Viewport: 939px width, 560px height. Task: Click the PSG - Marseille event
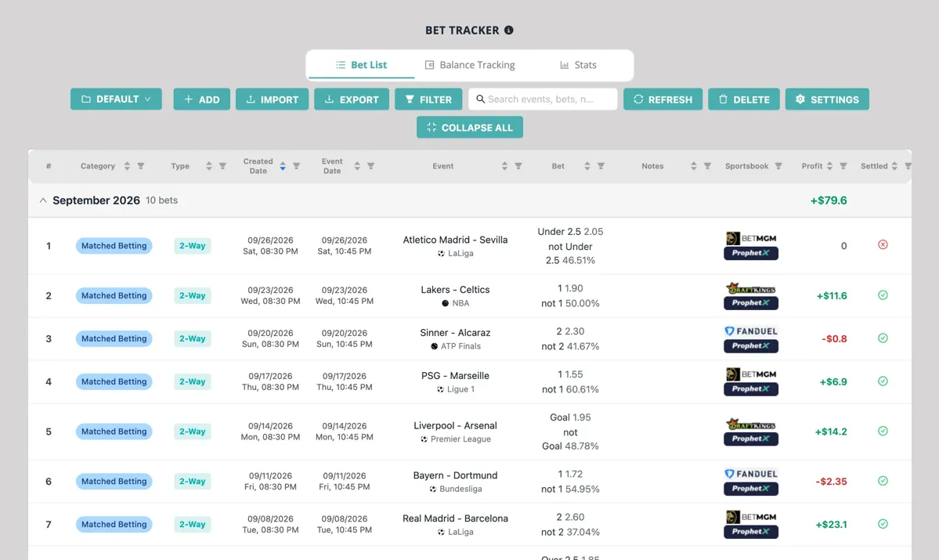click(455, 375)
